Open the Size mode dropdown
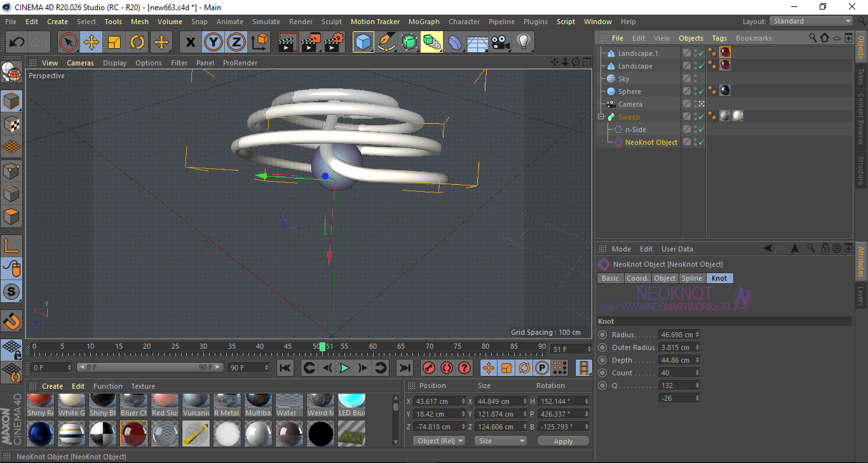The height and width of the screenshot is (463, 868). point(501,441)
